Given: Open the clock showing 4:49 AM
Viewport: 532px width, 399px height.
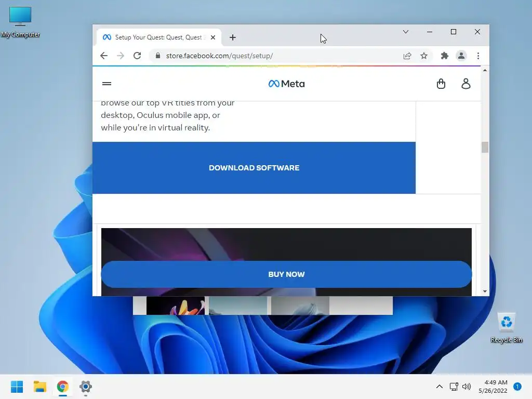Looking at the screenshot, I should pos(493,387).
